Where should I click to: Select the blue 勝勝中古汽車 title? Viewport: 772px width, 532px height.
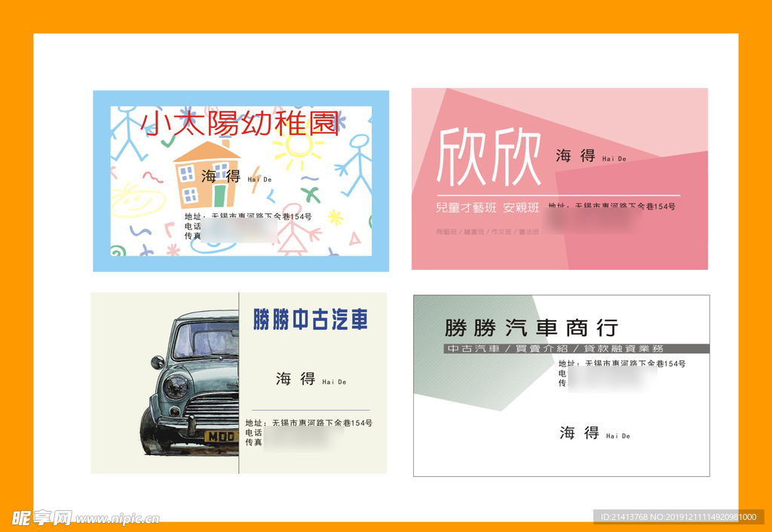(x=311, y=320)
